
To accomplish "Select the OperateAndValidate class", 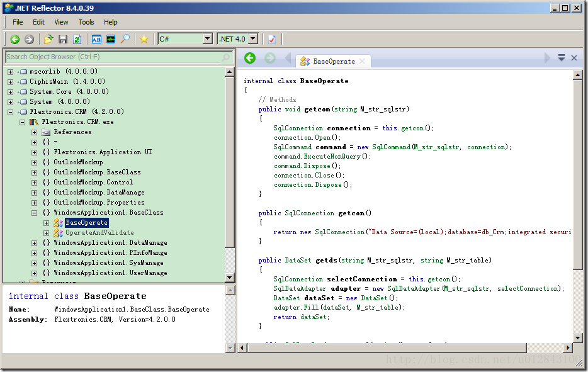I will click(x=99, y=233).
